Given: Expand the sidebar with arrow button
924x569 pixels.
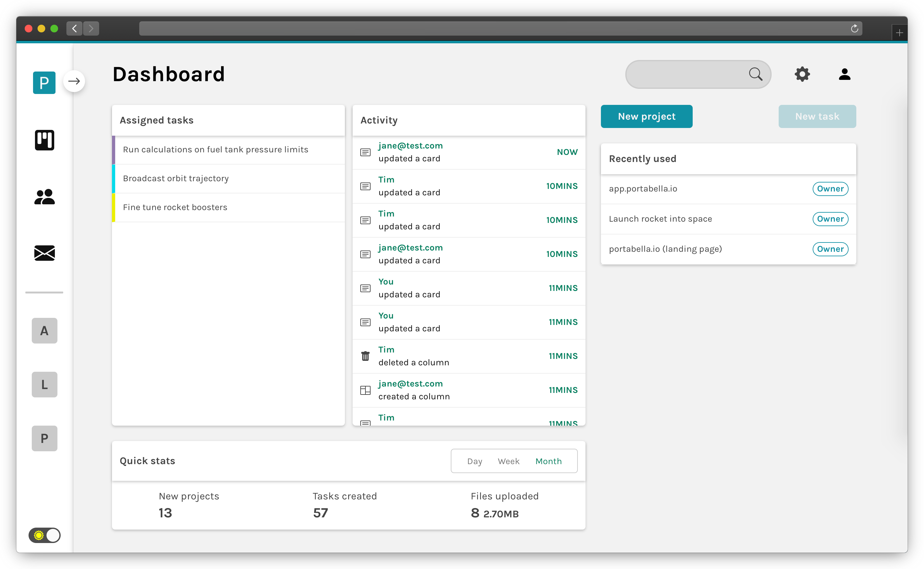Looking at the screenshot, I should coord(74,81).
